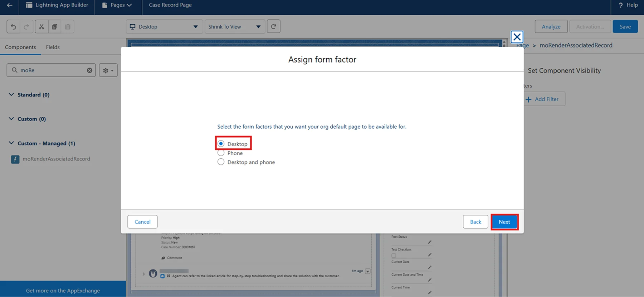The height and width of the screenshot is (297, 644).
Task: Open Get more on the AppExchange link
Action: tap(63, 291)
